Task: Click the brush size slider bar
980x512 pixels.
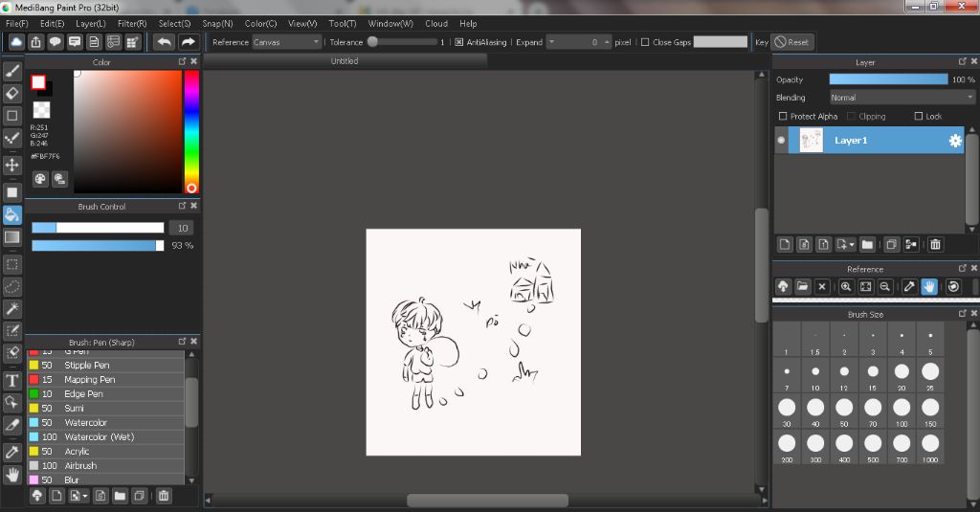Action: click(x=98, y=228)
